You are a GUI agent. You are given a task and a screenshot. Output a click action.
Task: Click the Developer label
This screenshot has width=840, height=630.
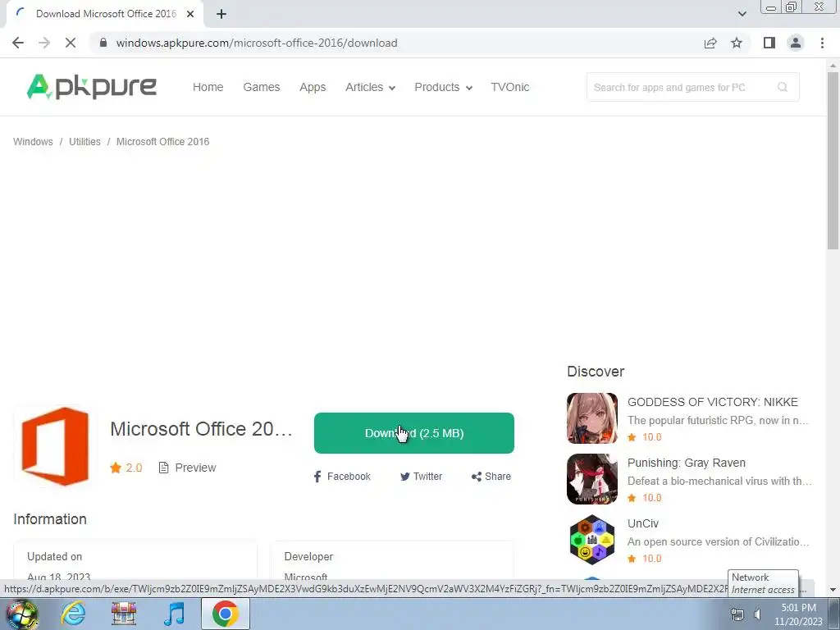click(308, 557)
